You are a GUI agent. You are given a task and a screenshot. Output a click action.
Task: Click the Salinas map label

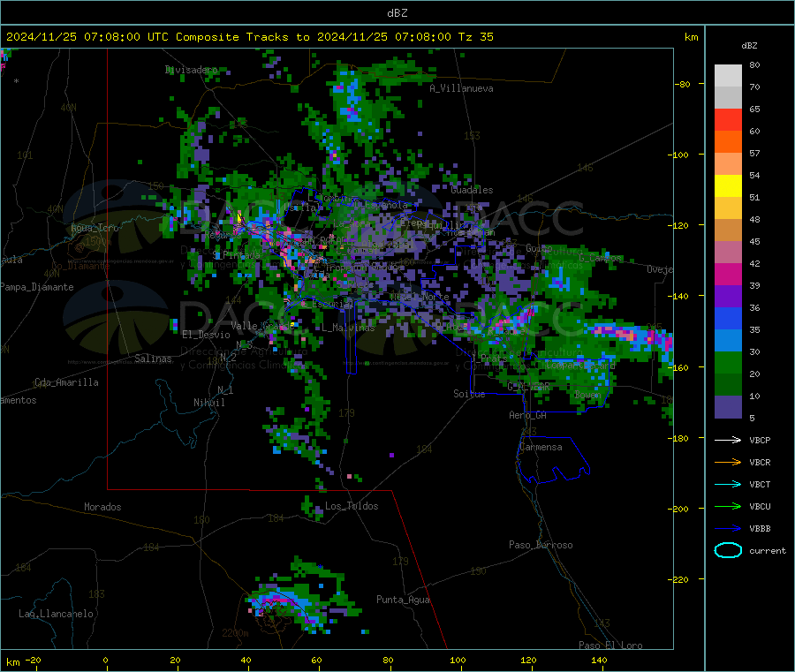153,359
